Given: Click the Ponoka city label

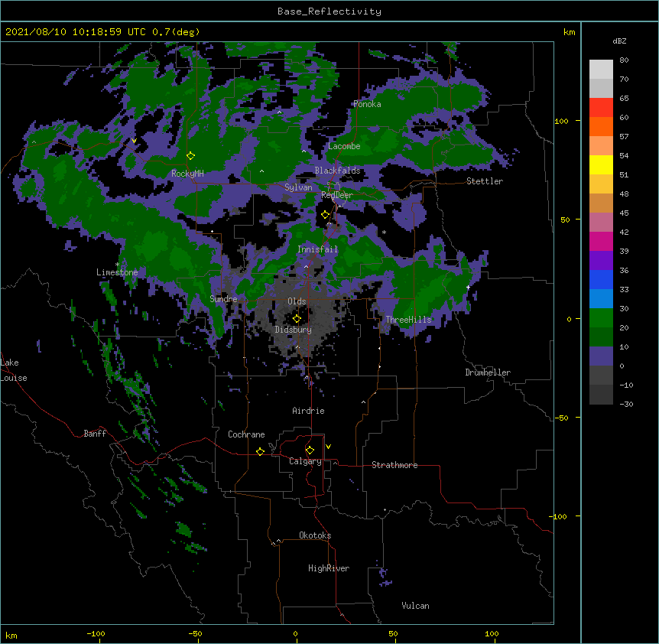Looking at the screenshot, I should coord(367,104).
